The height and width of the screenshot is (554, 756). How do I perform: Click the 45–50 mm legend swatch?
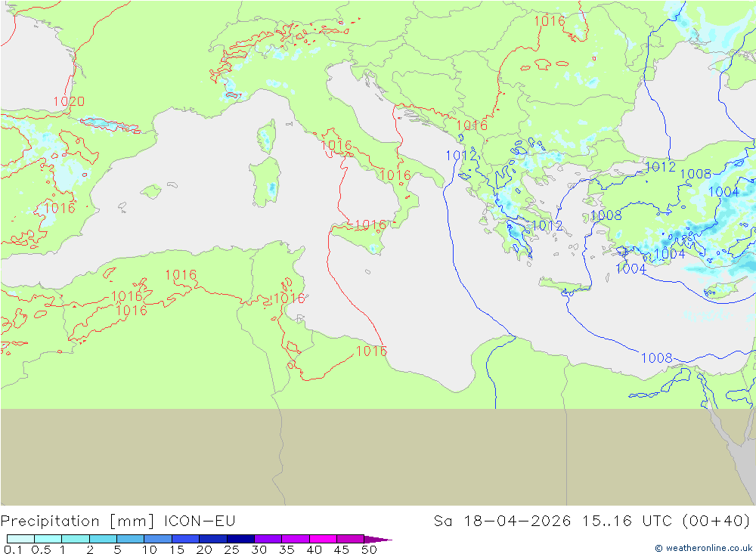(350, 539)
